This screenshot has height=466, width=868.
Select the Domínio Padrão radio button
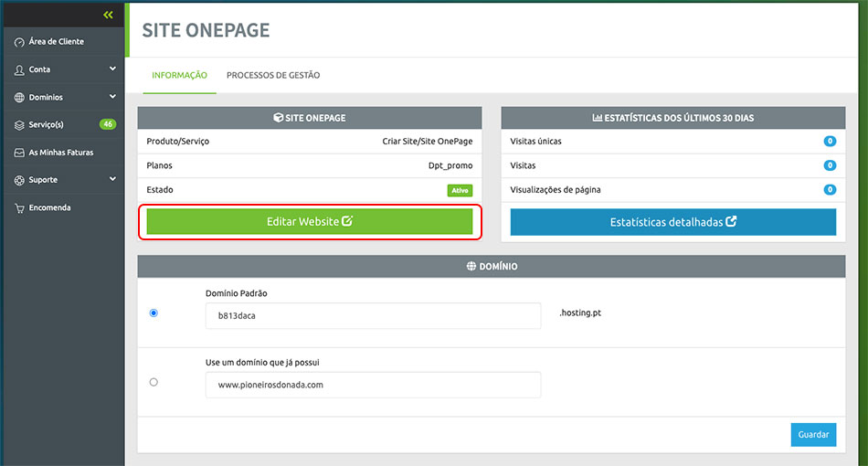[153, 313]
